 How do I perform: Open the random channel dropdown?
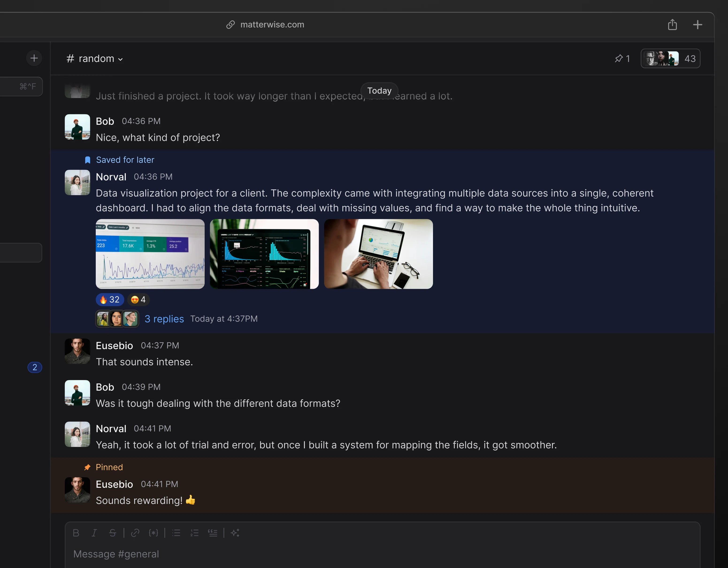click(120, 59)
